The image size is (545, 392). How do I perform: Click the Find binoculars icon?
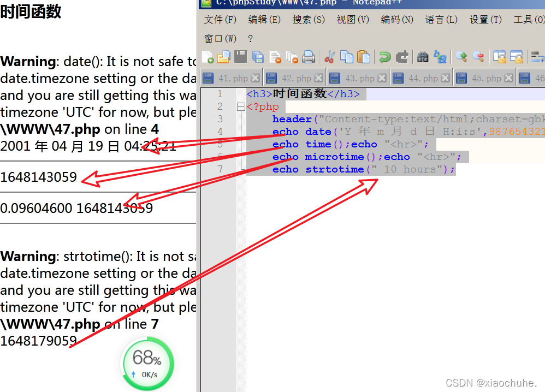coord(423,57)
